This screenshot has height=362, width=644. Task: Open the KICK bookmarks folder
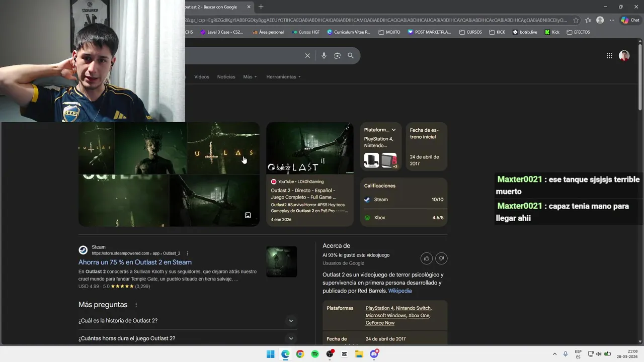click(497, 32)
